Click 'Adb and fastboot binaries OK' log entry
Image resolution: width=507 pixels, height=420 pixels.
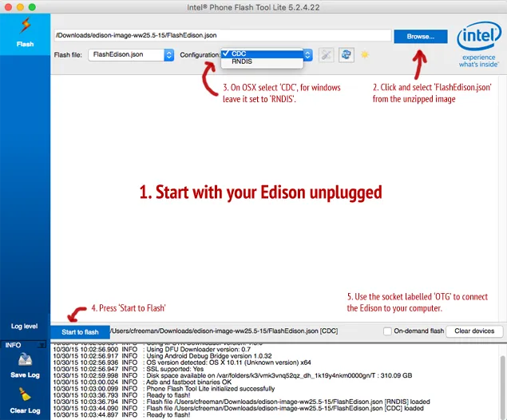(142, 382)
